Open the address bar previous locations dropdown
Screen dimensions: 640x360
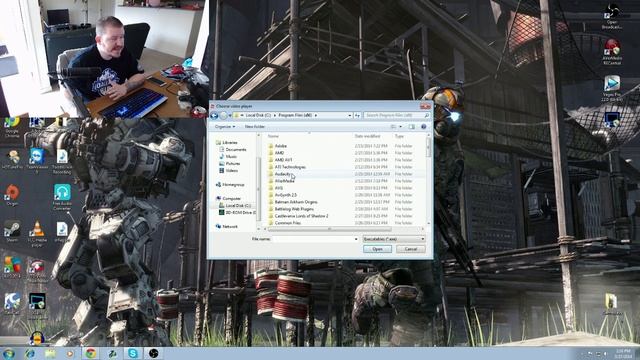(x=350, y=116)
